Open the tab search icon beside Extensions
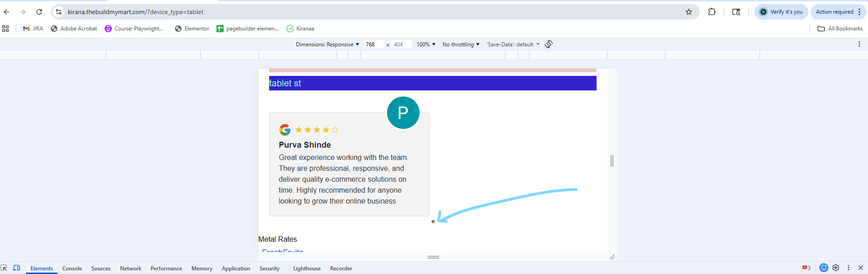The image size is (868, 274). (736, 12)
